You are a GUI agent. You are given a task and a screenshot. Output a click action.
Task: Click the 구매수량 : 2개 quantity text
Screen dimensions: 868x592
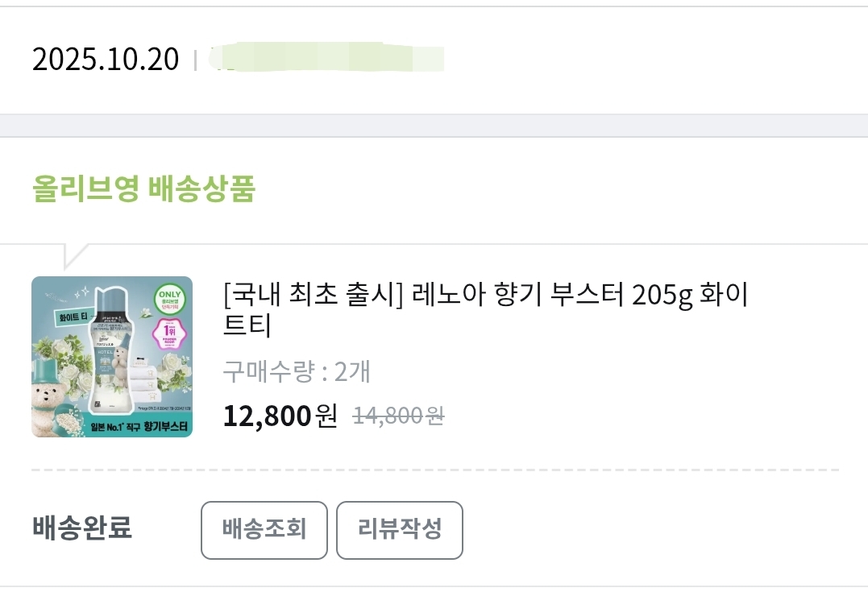pyautogui.click(x=296, y=372)
